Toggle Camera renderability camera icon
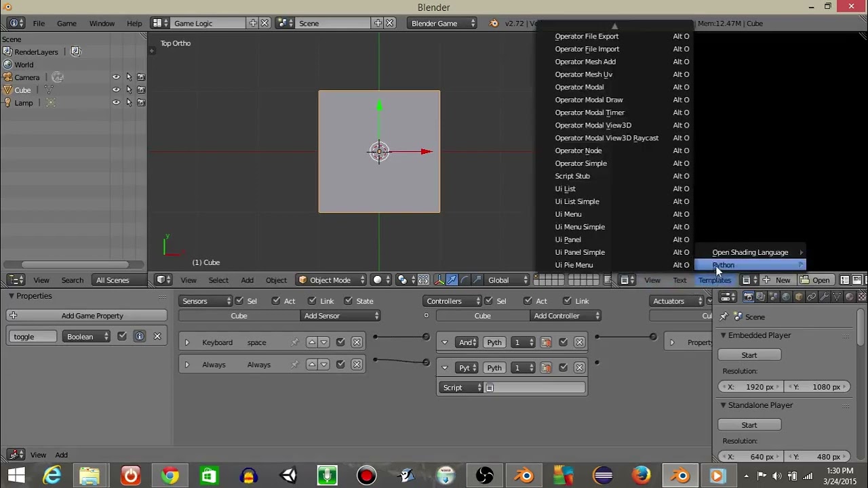Screen dimensions: 868x488 (141, 77)
